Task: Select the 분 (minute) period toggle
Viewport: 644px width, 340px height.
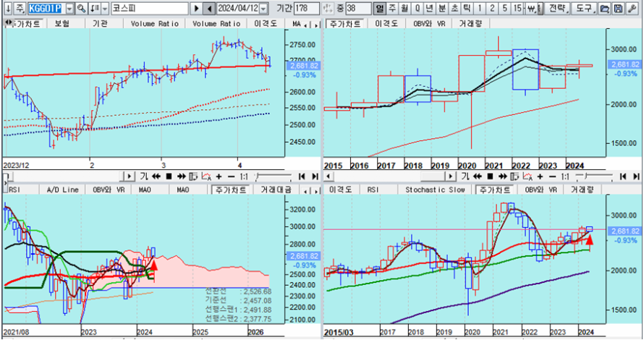Action: (x=442, y=8)
